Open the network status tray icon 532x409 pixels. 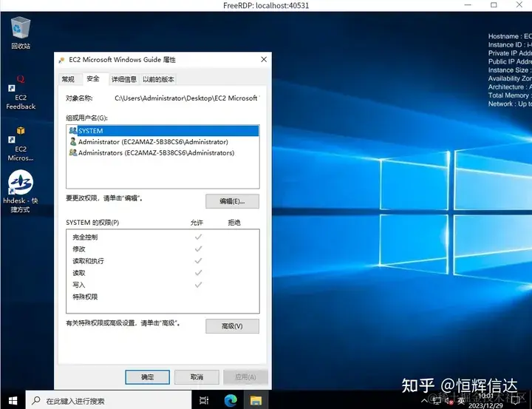(437, 401)
